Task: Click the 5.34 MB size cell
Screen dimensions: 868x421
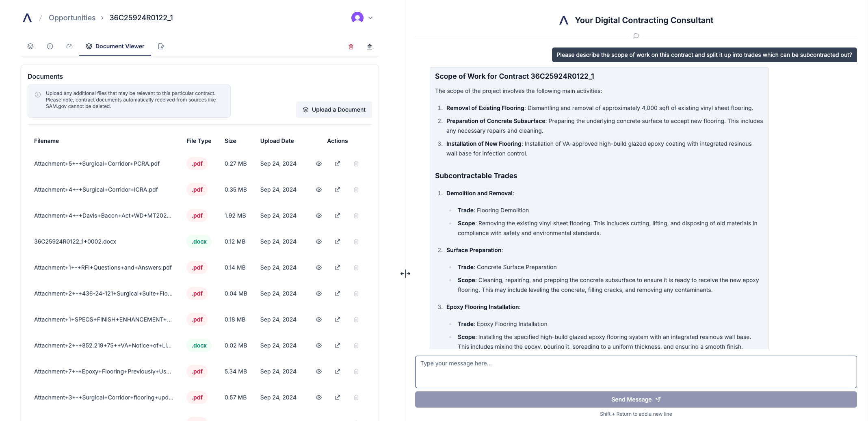Action: pyautogui.click(x=236, y=371)
